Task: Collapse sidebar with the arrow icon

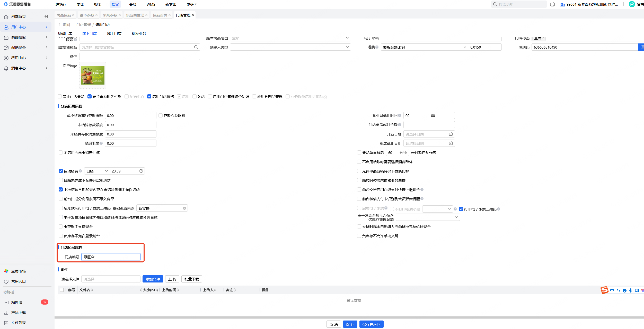Action: click(46, 17)
